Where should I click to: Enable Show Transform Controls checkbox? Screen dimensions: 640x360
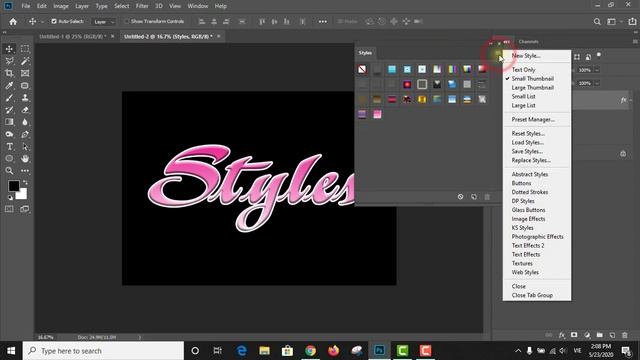[127, 21]
